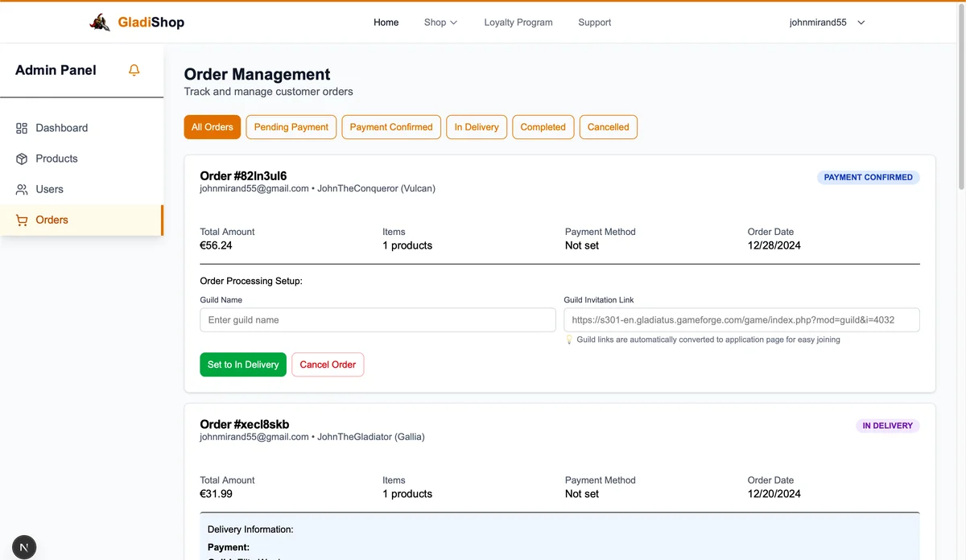Viewport: 966px width, 560px height.
Task: Select the Home navigation link
Action: coord(386,23)
